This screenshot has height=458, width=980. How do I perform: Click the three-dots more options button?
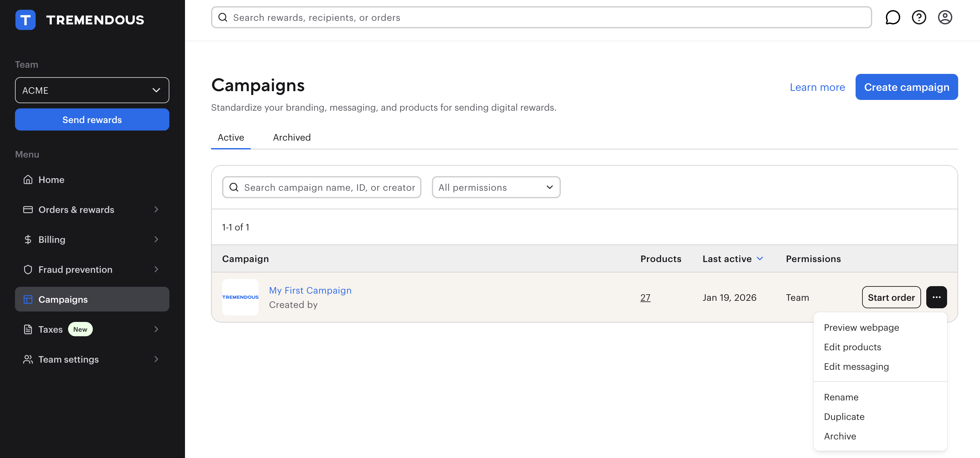click(936, 297)
